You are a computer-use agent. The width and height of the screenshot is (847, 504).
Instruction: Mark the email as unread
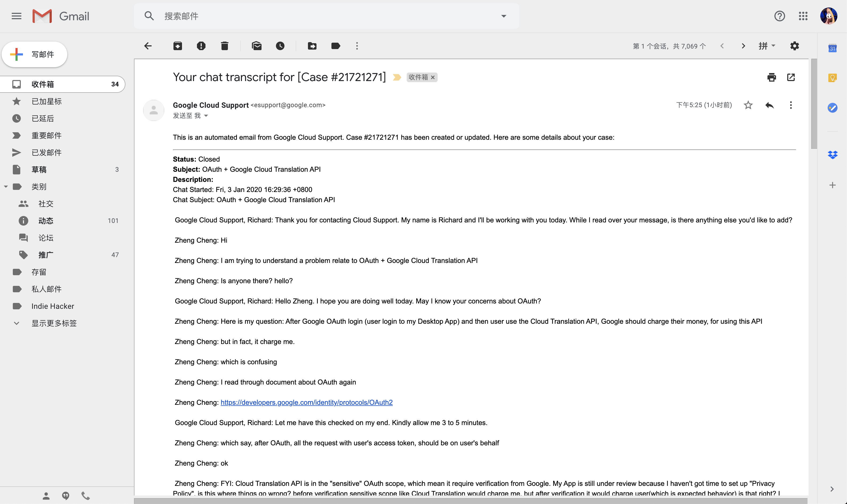click(257, 46)
